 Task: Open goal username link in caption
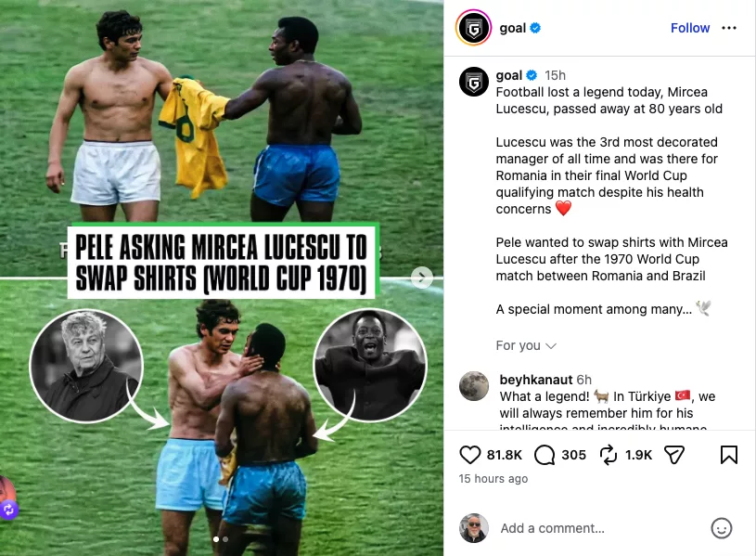[x=508, y=75]
